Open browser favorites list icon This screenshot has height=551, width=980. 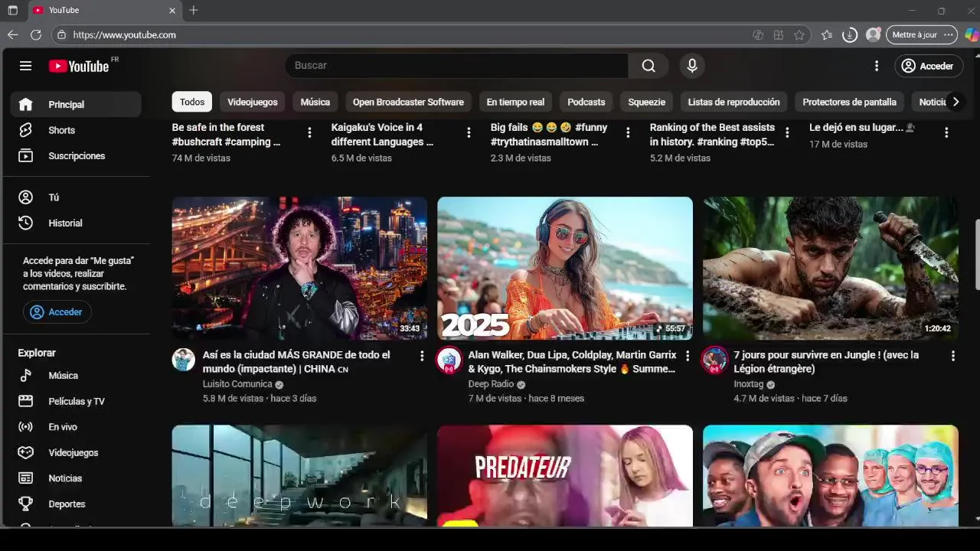pos(827,34)
